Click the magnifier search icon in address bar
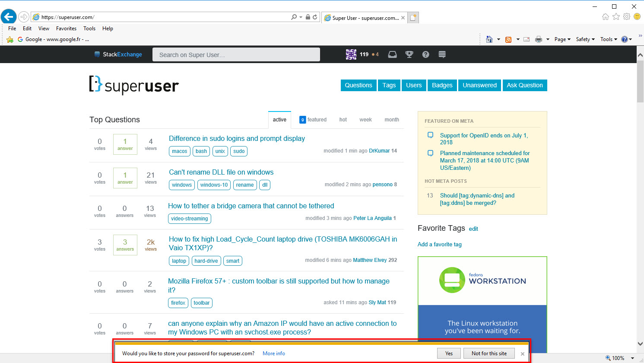Viewport: 644px width, 363px height. tap(294, 17)
